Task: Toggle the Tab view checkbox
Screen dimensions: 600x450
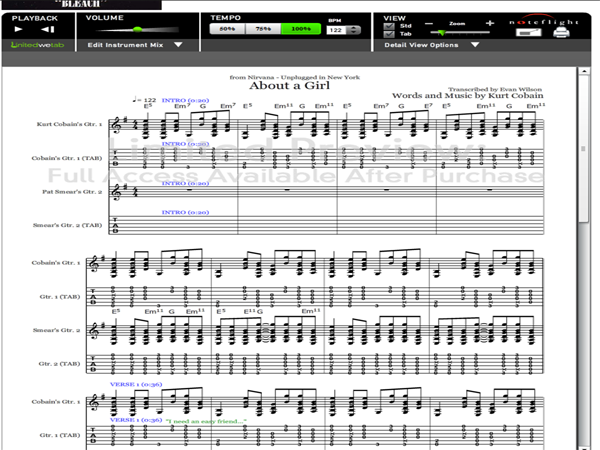Action: click(389, 34)
